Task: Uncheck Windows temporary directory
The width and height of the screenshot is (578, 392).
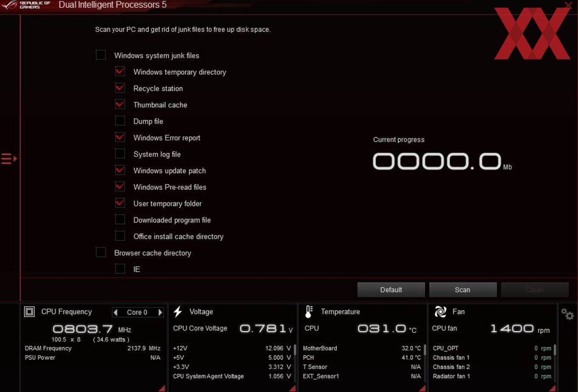Action: click(x=120, y=71)
